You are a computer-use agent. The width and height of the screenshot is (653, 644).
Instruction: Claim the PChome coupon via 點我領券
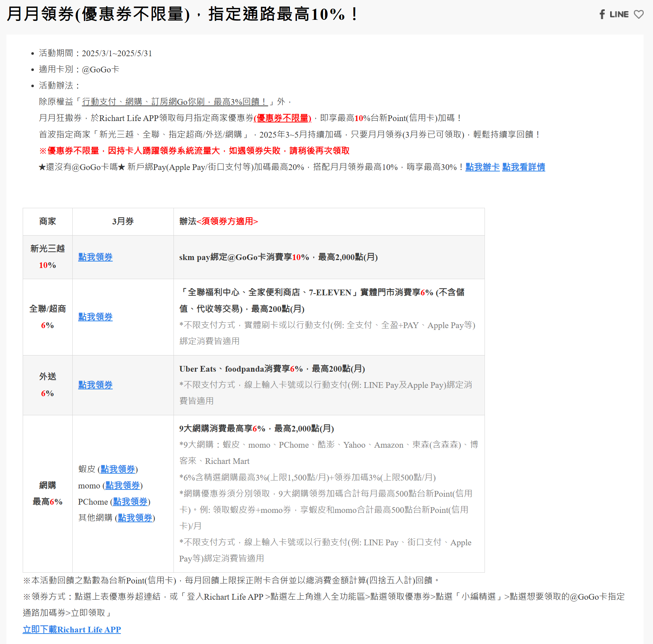[130, 502]
